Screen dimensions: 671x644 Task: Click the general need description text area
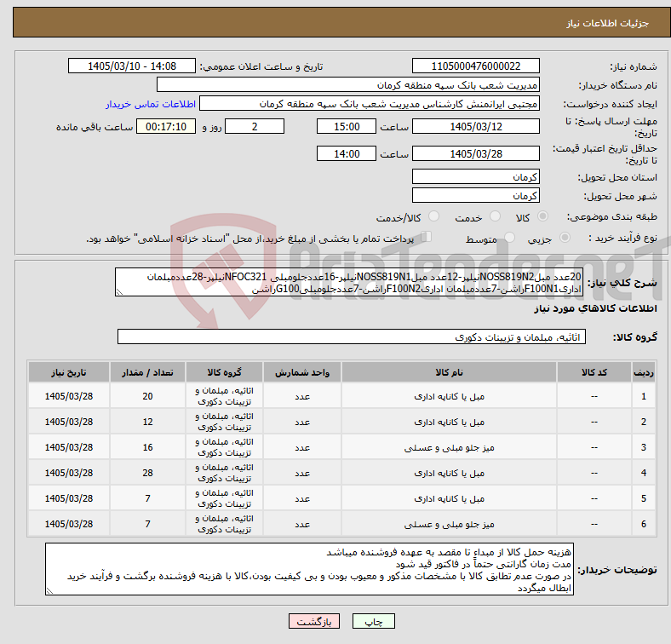click(x=349, y=282)
